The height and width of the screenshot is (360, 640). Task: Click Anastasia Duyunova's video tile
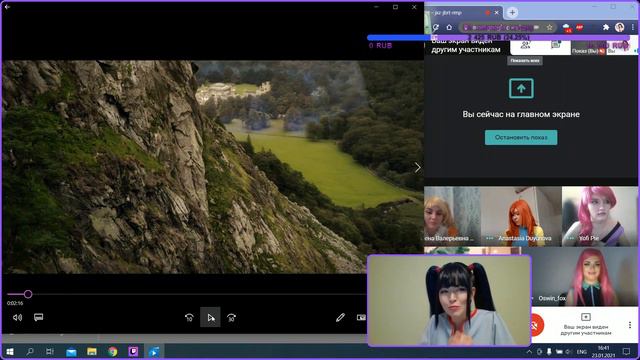(521, 216)
